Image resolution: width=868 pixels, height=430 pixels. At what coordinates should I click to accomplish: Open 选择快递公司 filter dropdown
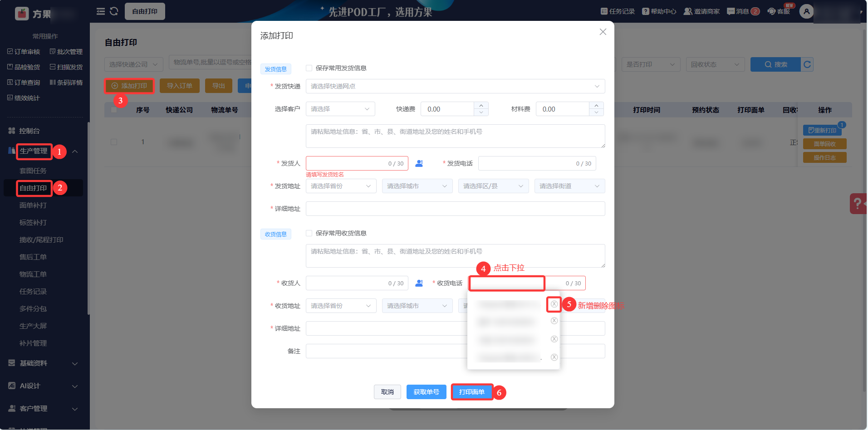[134, 64]
